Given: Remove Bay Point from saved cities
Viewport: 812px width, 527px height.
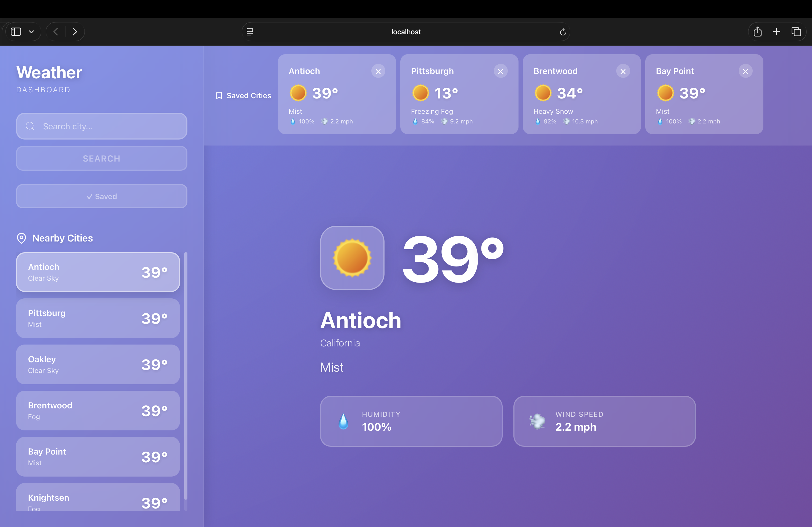Looking at the screenshot, I should tap(746, 71).
